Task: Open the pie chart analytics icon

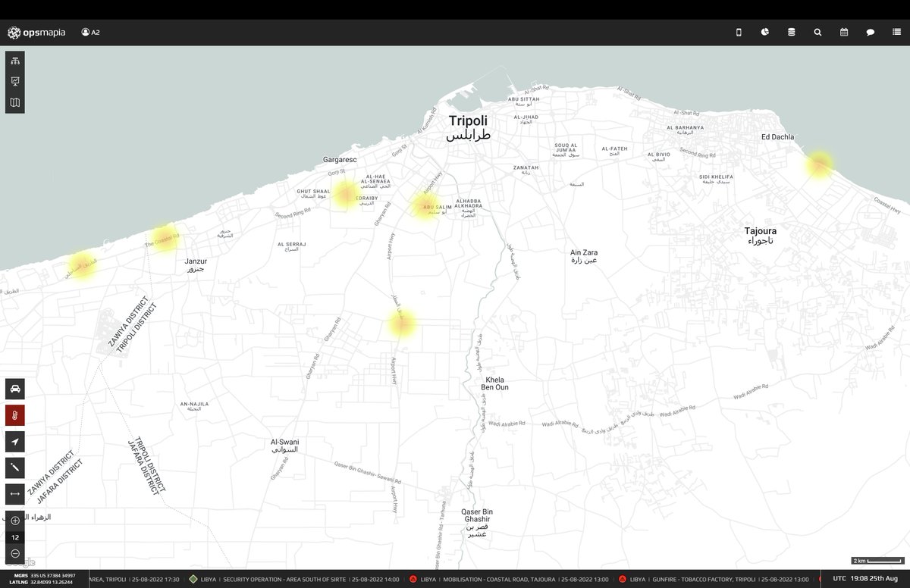Action: click(765, 33)
